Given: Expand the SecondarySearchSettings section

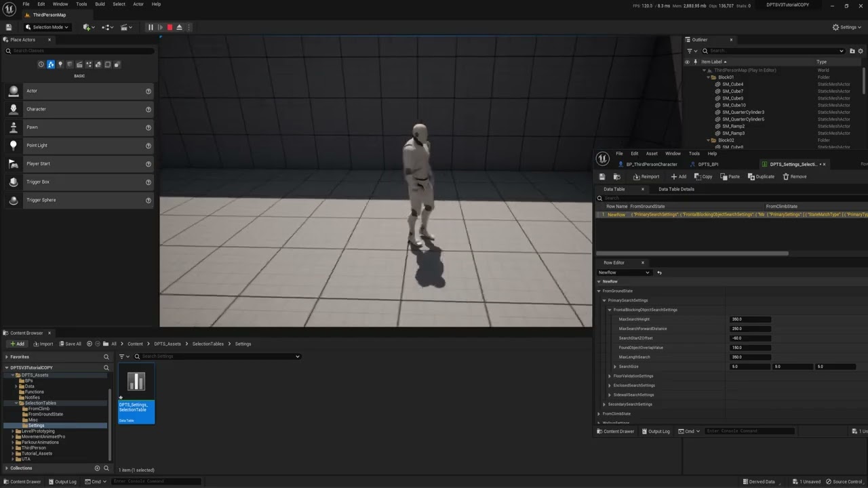Looking at the screenshot, I should tap(604, 405).
